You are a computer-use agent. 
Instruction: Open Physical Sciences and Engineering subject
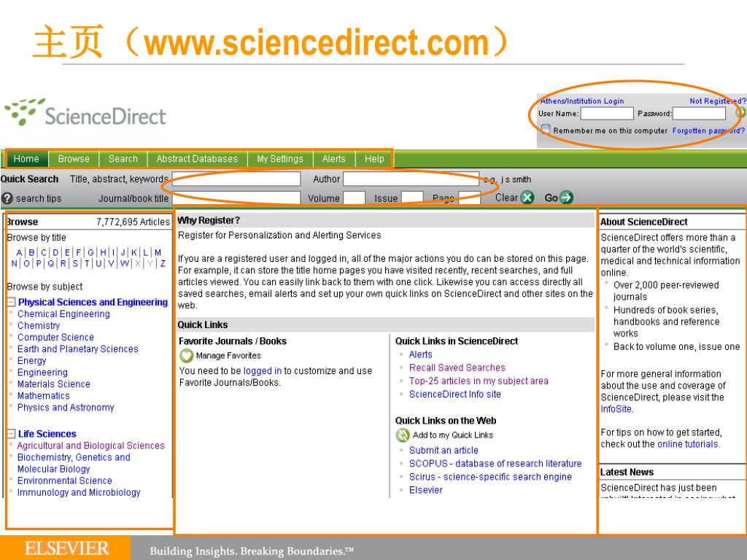tap(93, 302)
